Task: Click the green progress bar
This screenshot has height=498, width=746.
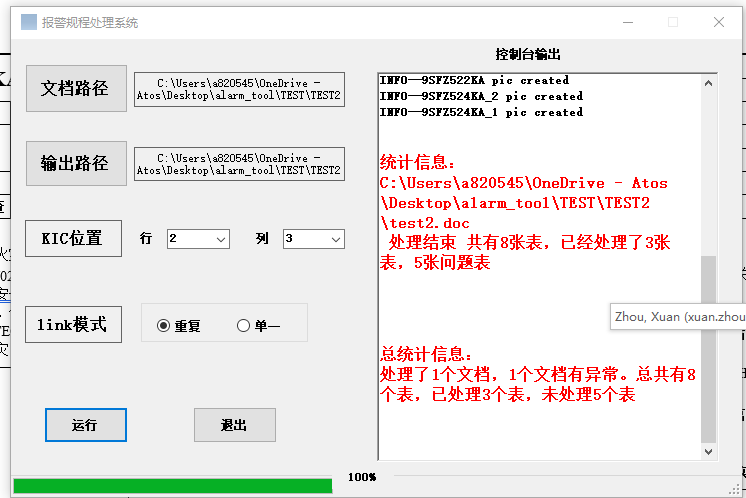Action: (172, 485)
